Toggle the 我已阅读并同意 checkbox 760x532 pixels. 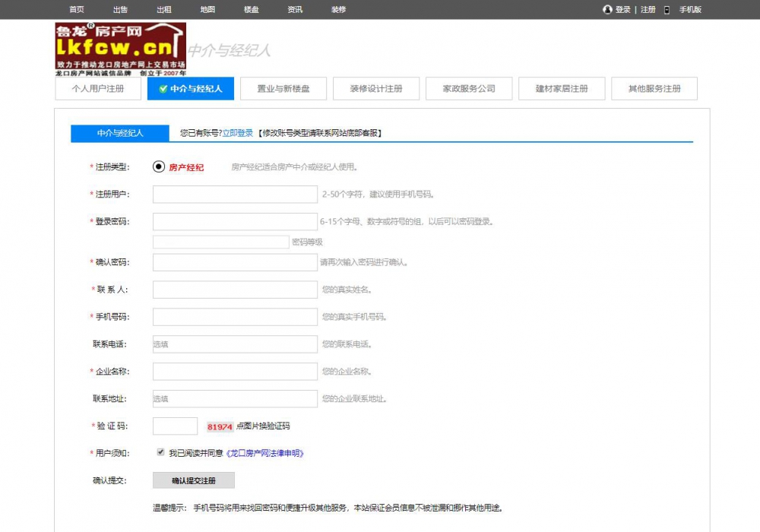160,452
